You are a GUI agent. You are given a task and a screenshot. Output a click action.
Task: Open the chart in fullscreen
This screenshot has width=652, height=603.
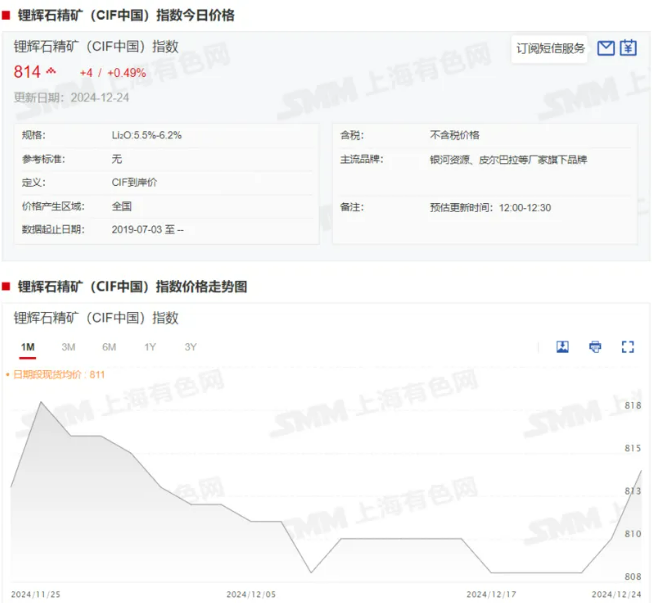coord(628,347)
